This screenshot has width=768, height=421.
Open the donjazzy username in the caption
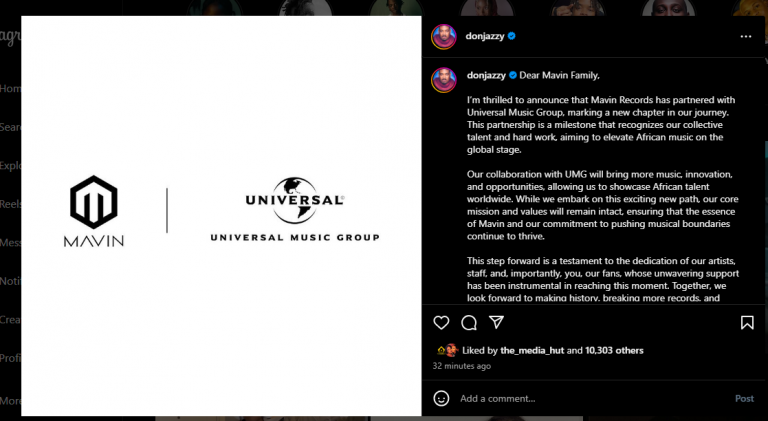click(486, 75)
